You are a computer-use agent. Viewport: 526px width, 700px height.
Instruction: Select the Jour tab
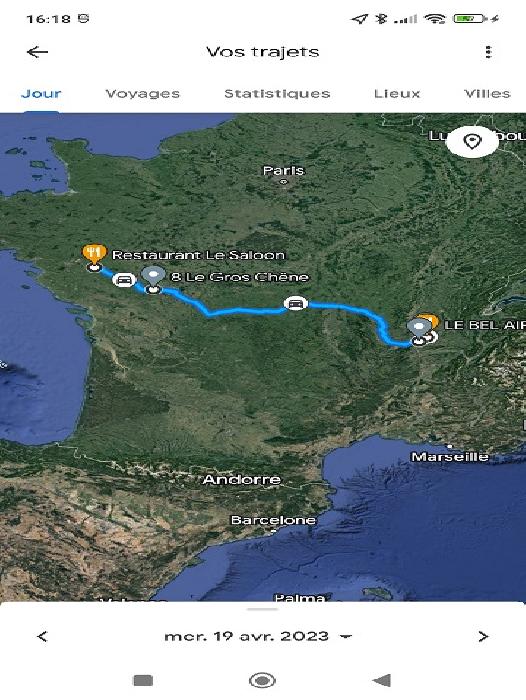(x=41, y=93)
